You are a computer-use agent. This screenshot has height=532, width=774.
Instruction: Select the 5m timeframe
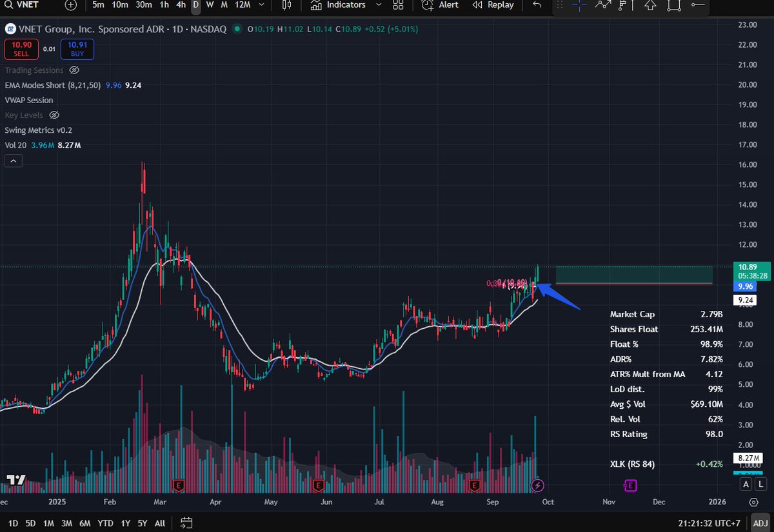(98, 5)
